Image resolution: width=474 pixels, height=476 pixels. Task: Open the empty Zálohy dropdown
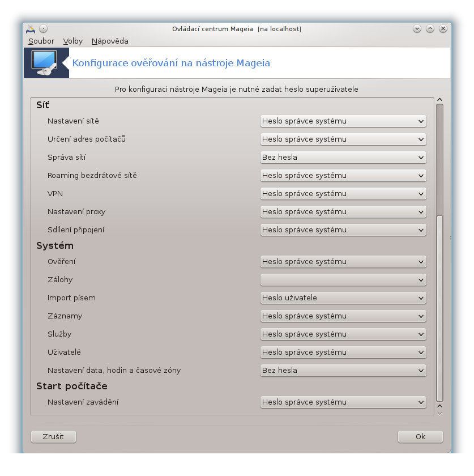[x=343, y=280]
